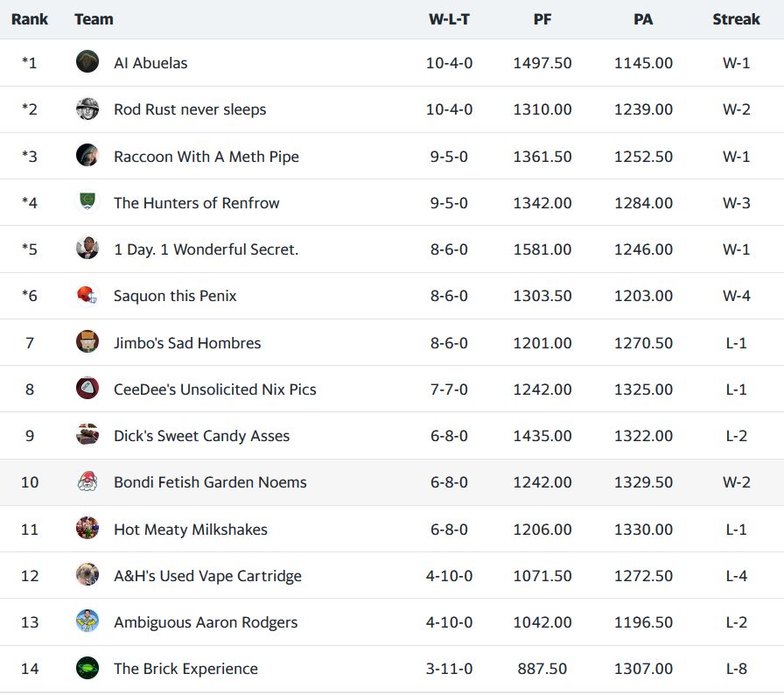Click Bondi Fetish Garden Noems Santa icon
This screenshot has width=784, height=695.
coord(87,482)
